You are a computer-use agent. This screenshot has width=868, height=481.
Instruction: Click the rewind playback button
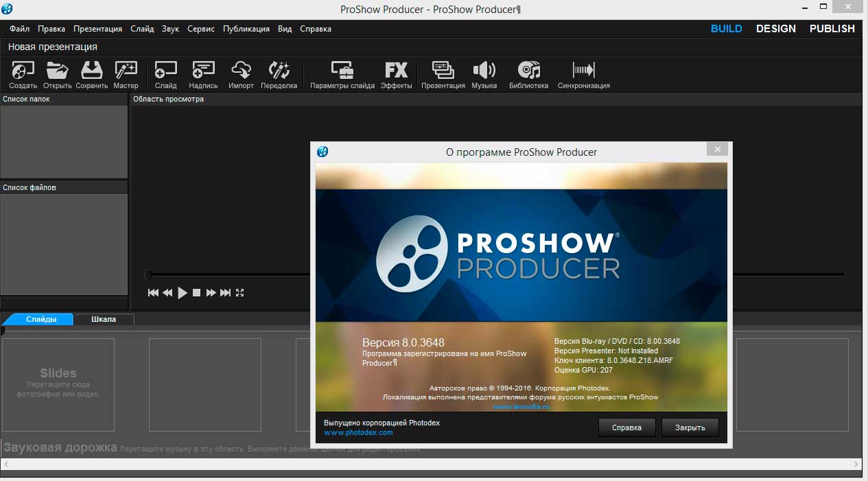(167, 293)
